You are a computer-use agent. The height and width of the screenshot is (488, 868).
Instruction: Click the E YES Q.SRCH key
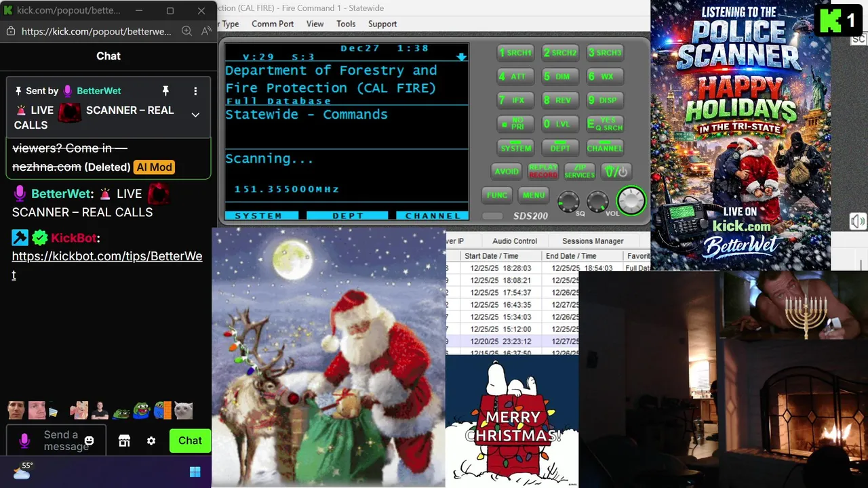(x=604, y=124)
